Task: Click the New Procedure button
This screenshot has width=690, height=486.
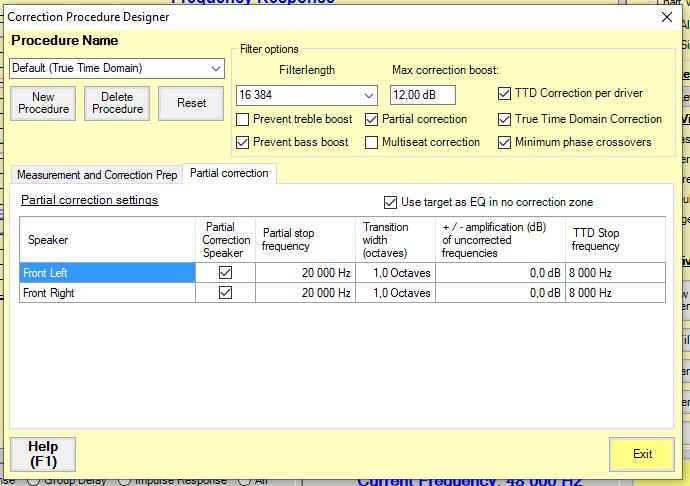Action: coord(43,103)
